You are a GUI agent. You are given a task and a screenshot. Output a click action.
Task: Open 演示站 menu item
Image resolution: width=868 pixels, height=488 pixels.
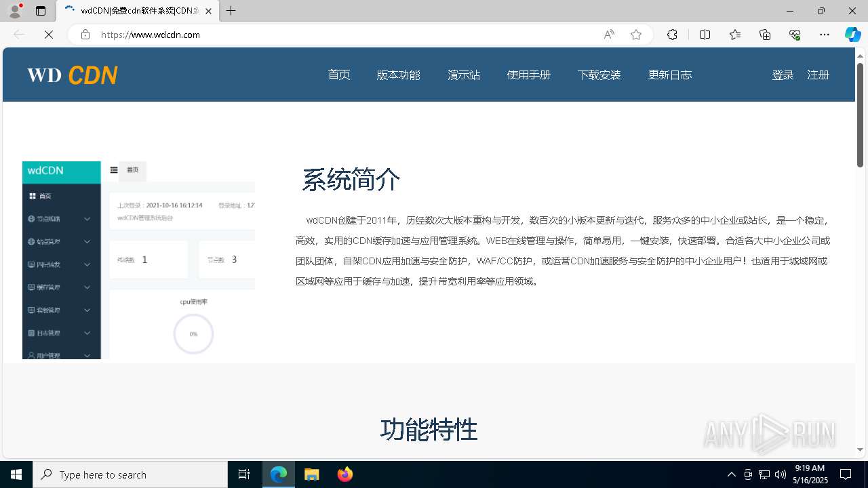464,75
